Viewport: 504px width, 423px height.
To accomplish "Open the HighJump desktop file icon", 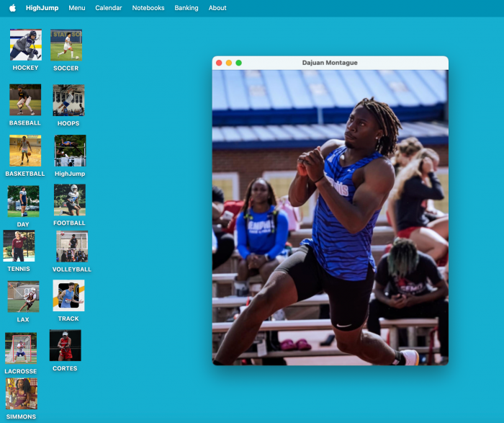I will tap(70, 151).
